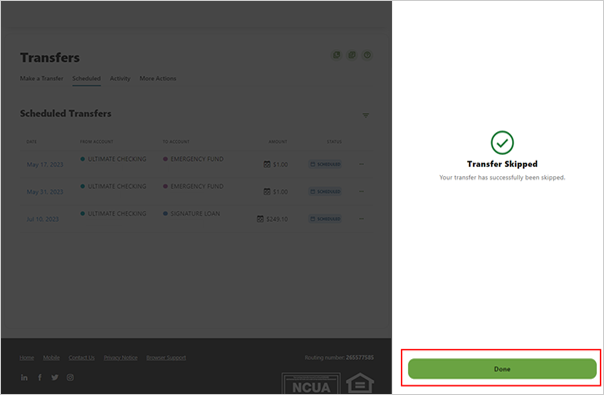Click the Instagram icon in footer
604x395 pixels.
(70, 377)
